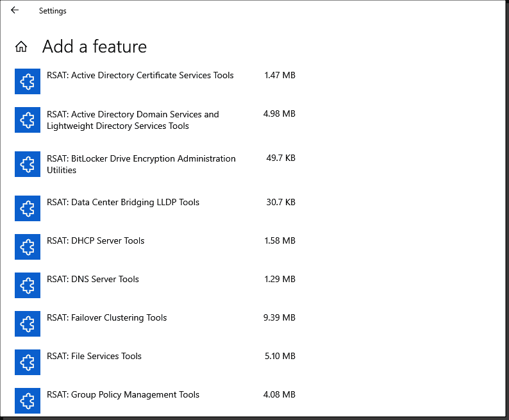The height and width of the screenshot is (420, 509).
Task: Choose RSAT: Data Center Bridging LLDP Tools
Action: pyautogui.click(x=123, y=202)
